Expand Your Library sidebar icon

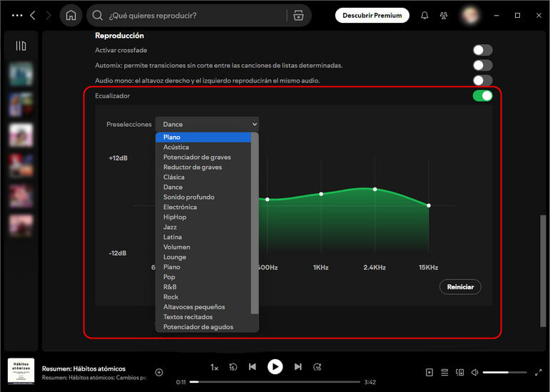click(21, 46)
